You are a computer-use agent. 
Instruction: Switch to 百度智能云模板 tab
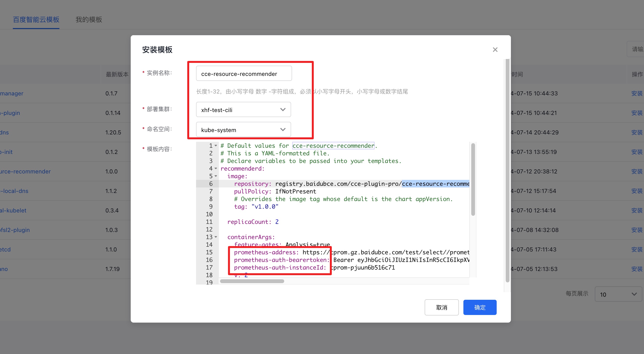[x=36, y=20]
